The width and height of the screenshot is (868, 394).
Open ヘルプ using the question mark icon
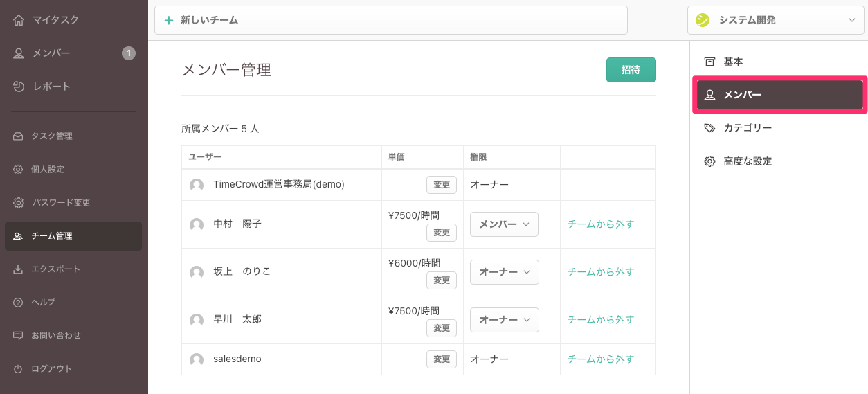tap(19, 303)
